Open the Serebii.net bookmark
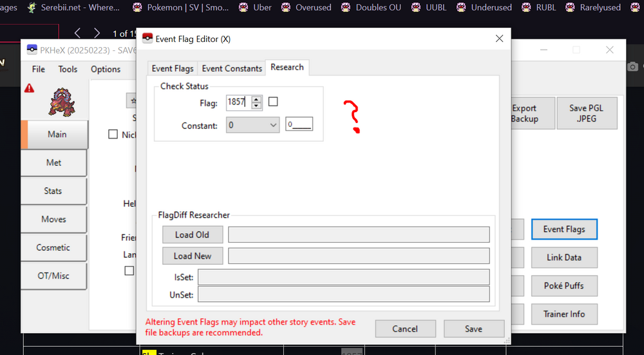 [73, 8]
